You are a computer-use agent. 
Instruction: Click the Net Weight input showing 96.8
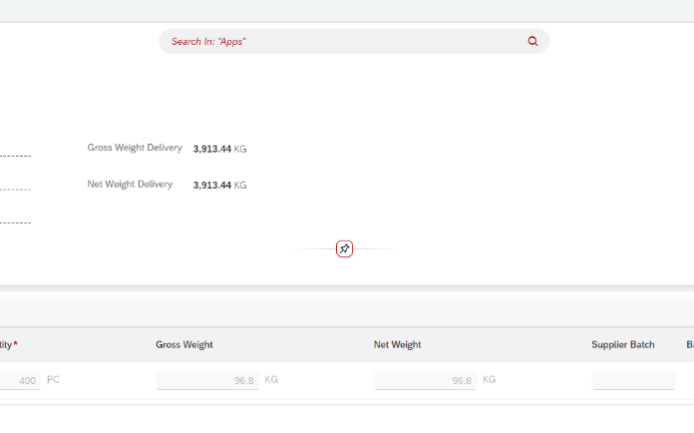tap(425, 381)
